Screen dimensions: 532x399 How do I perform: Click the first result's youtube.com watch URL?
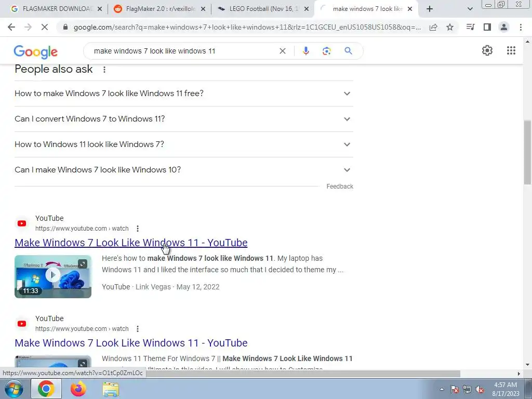pyautogui.click(x=82, y=229)
